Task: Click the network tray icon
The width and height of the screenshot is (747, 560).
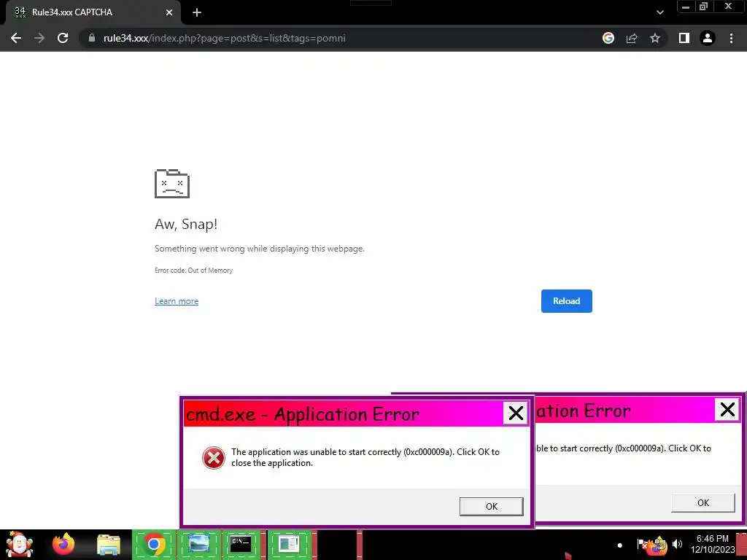Action: [659, 544]
